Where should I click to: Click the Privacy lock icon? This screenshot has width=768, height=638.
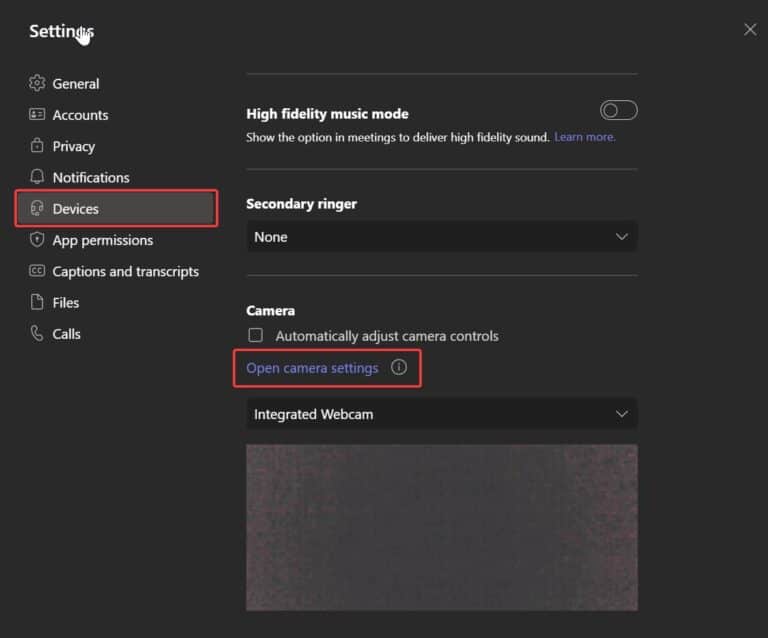tap(37, 145)
